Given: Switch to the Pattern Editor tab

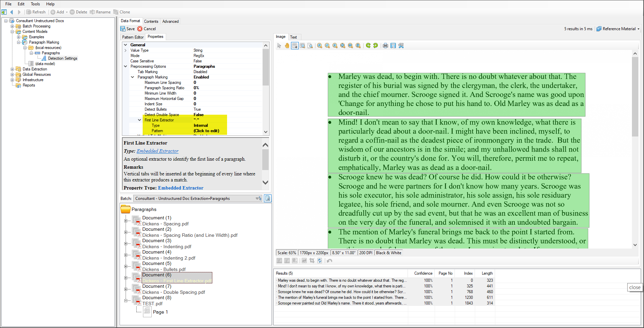Looking at the screenshot, I should point(133,37).
